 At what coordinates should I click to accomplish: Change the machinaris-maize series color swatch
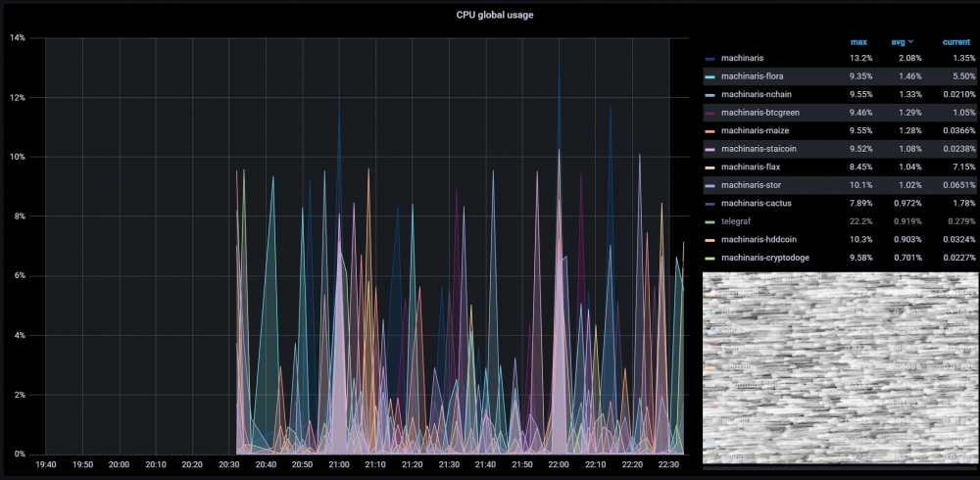click(x=710, y=131)
